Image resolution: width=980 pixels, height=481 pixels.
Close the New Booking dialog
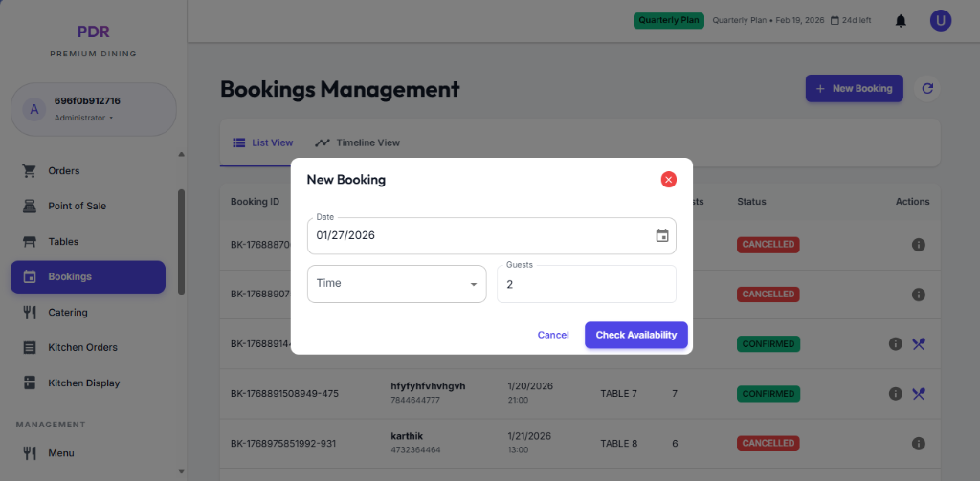668,179
